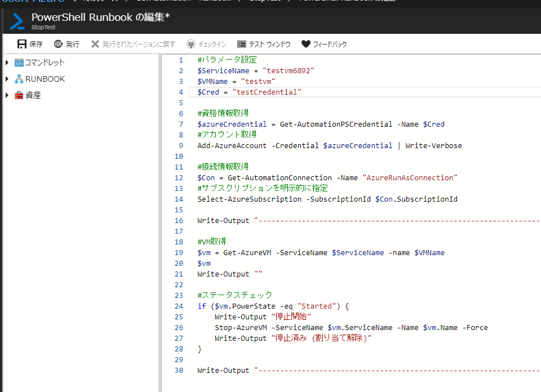Viewport: 541px width, 392px height.
Task: Click the 保存 button label
Action: 36,44
